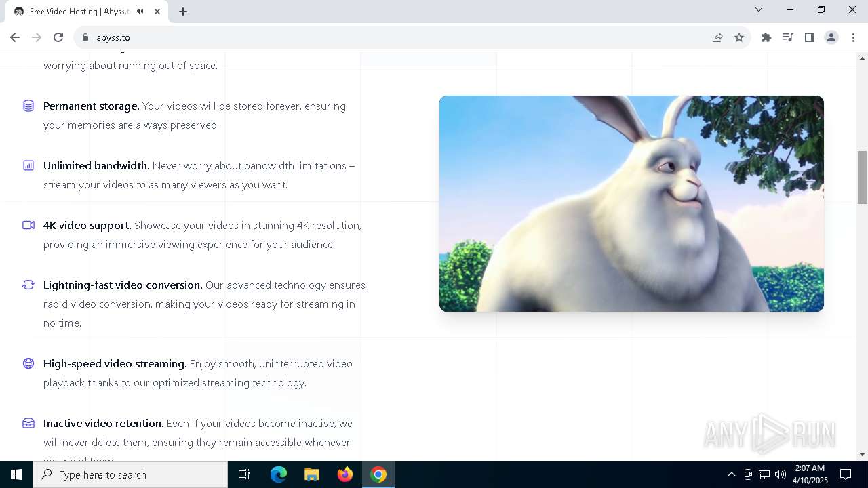
Task: Go back to the previous page
Action: click(x=15, y=37)
